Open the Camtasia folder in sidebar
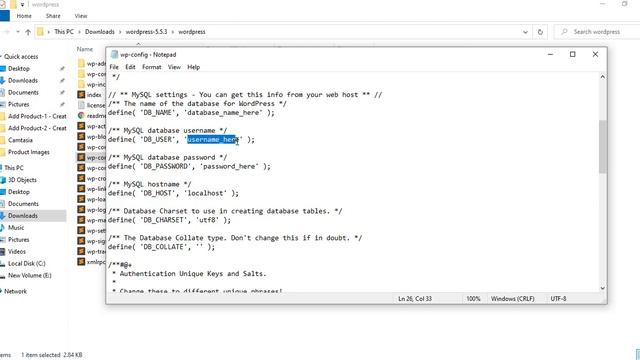 [x=20, y=140]
